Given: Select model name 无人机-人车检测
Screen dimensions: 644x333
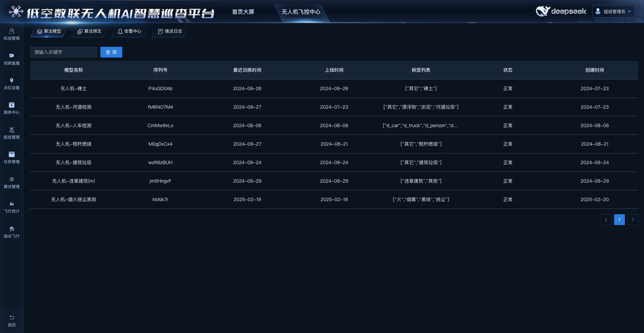Looking at the screenshot, I should pos(74,125).
